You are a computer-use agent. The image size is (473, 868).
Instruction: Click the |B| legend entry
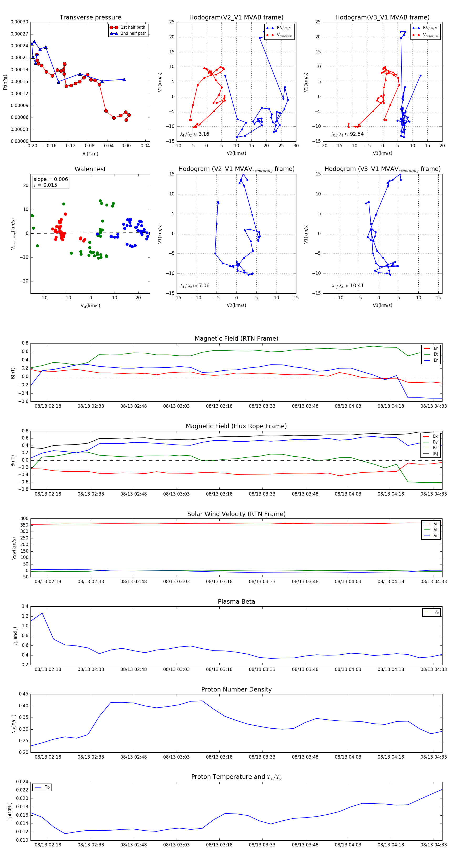click(x=431, y=454)
